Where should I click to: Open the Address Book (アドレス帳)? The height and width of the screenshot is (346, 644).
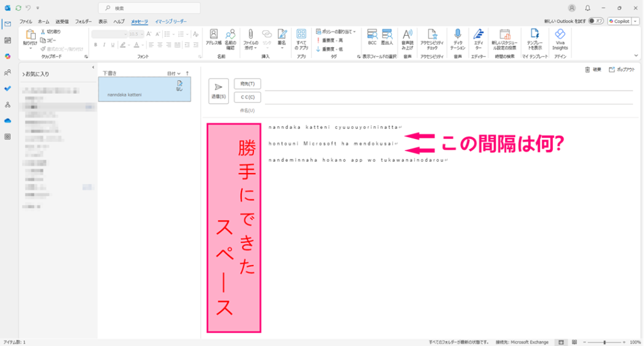(213, 38)
